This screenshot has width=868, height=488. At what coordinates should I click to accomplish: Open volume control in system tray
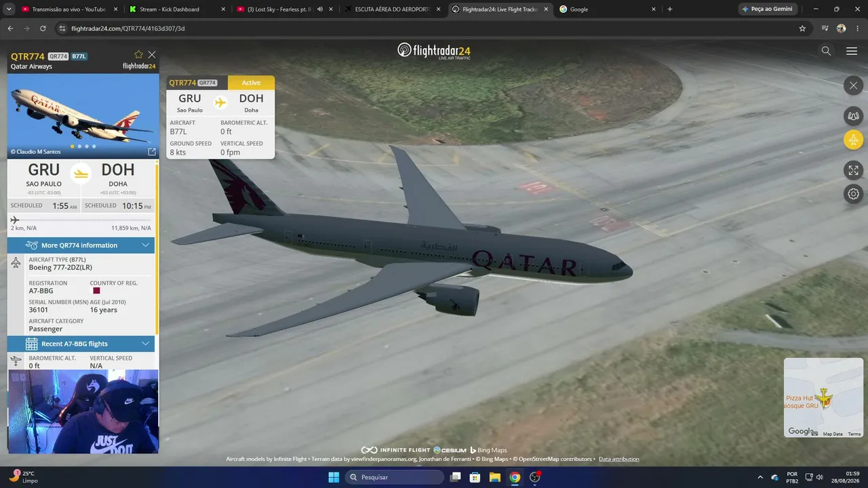point(819,477)
